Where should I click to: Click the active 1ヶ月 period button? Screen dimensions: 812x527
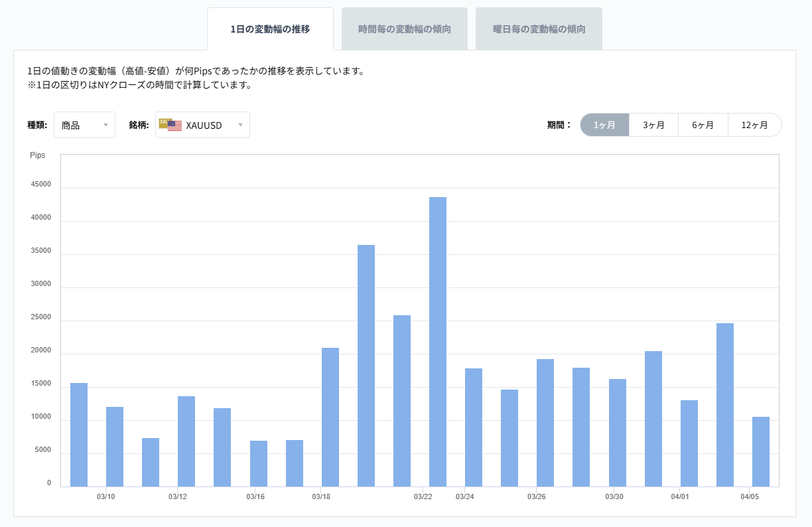coord(604,125)
